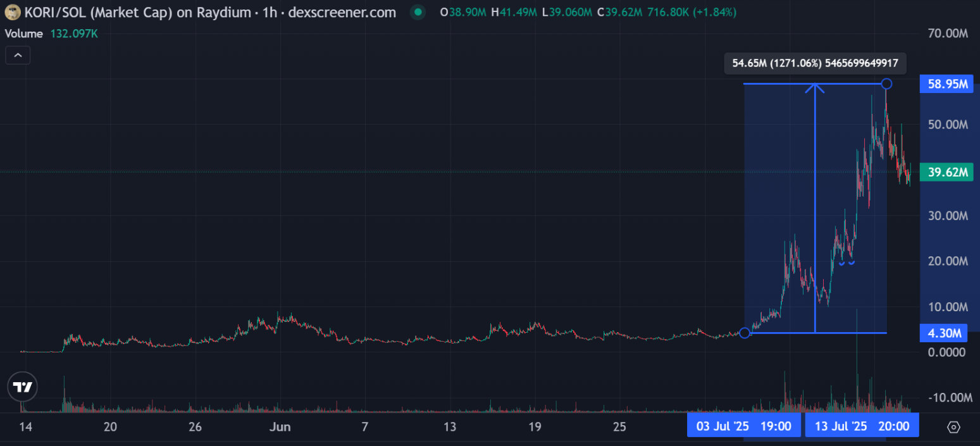Click the green market status dot
The height and width of the screenshot is (446, 980).
417,12
